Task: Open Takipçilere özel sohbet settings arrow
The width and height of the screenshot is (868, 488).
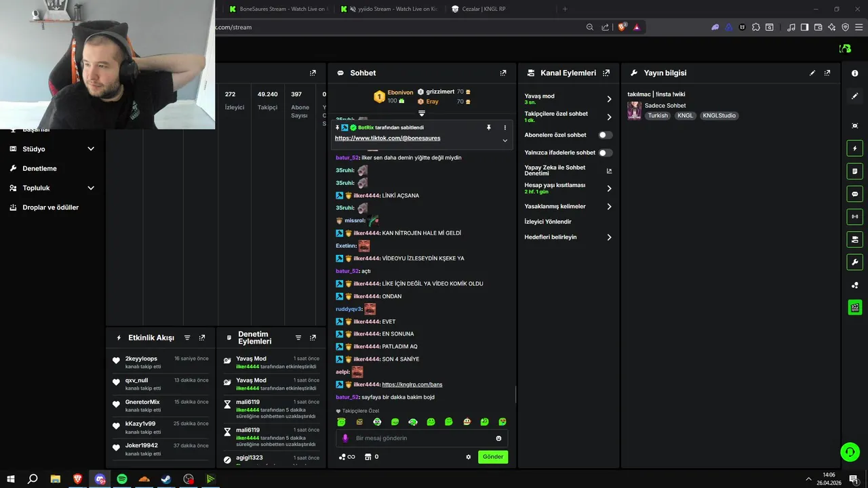Action: coord(609,117)
